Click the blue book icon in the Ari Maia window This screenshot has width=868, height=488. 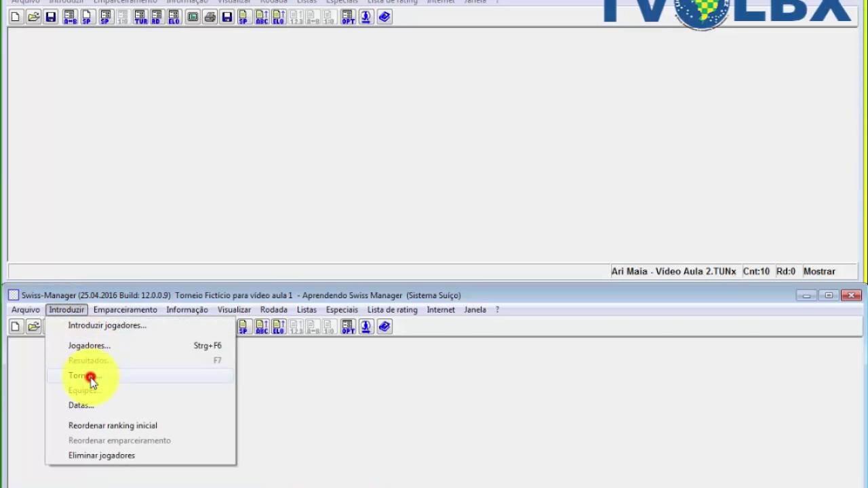(x=384, y=17)
